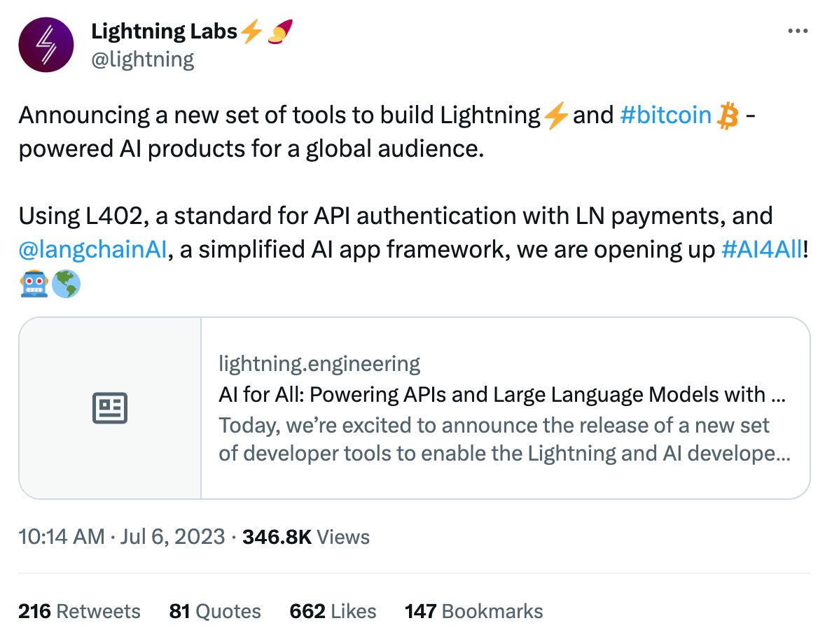Open the tweet options menu via three dots
Image resolution: width=832 pixels, height=644 pixels.
pyautogui.click(x=798, y=29)
